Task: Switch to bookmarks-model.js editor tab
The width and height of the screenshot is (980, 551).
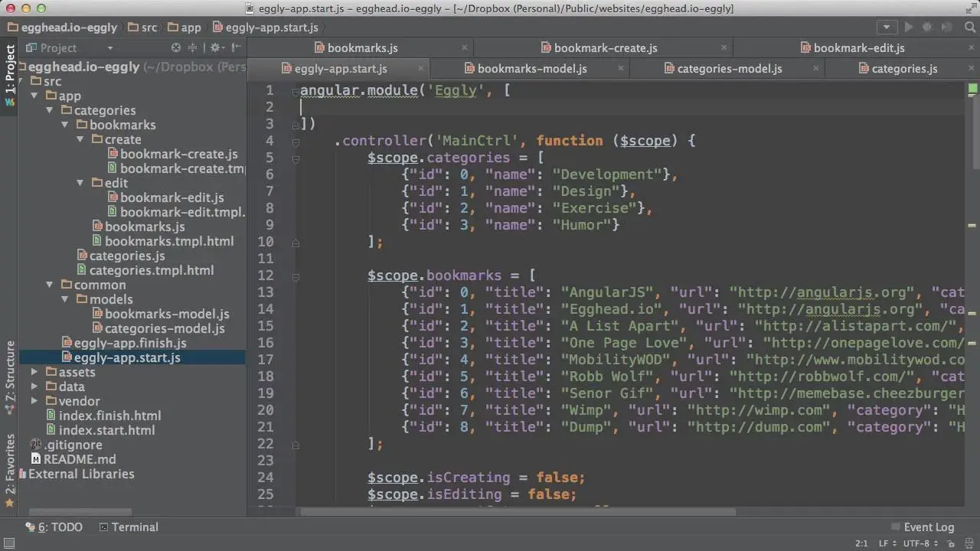Action: 531,68
